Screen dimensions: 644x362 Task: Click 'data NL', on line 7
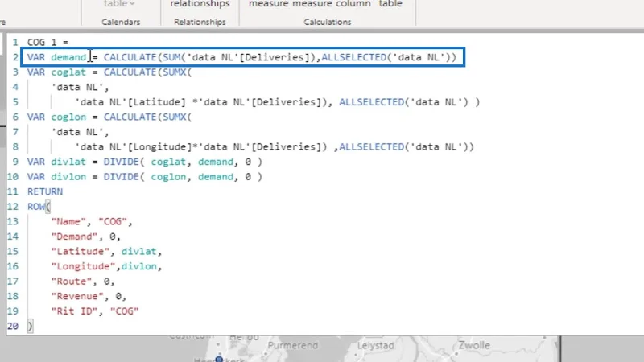click(x=80, y=132)
